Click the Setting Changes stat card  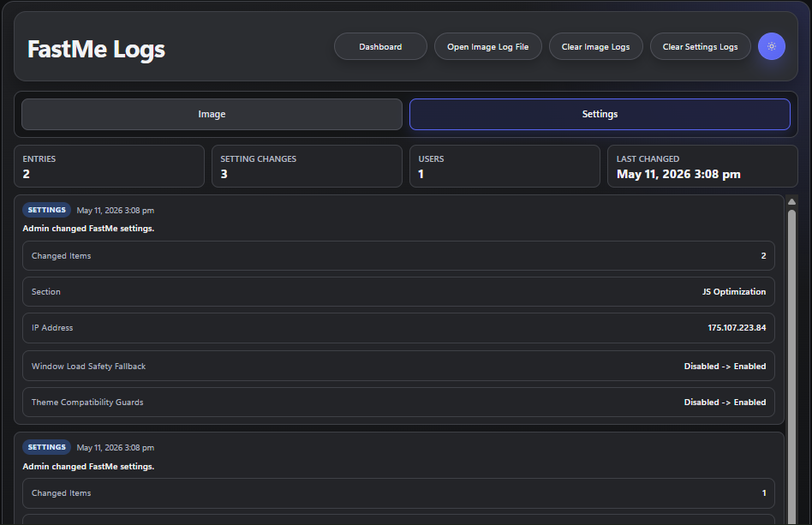307,166
